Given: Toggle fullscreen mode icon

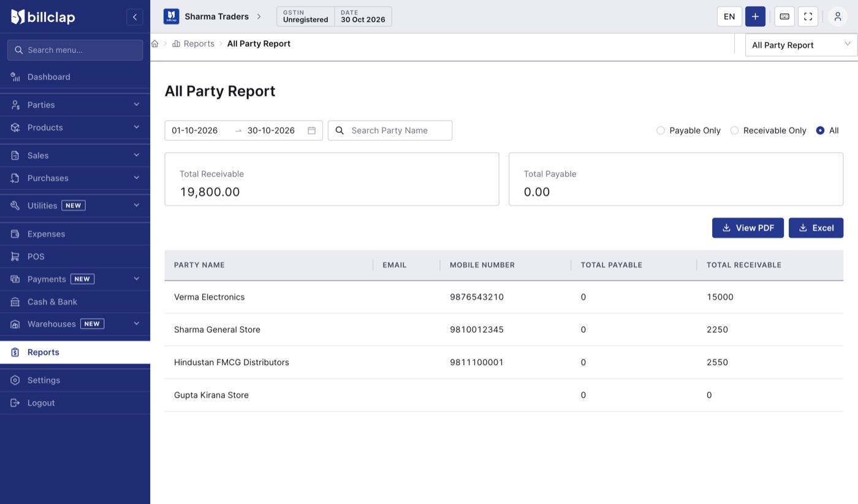Looking at the screenshot, I should (808, 17).
